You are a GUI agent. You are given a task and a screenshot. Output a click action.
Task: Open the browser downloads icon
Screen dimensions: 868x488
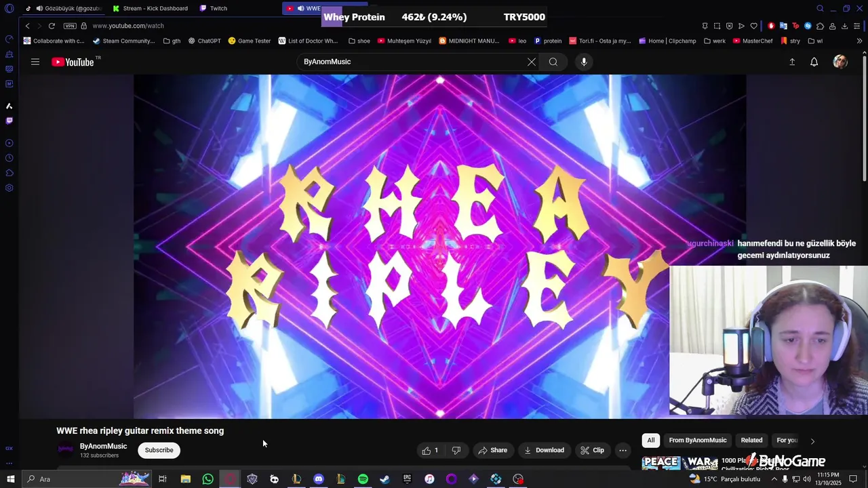pos(844,26)
